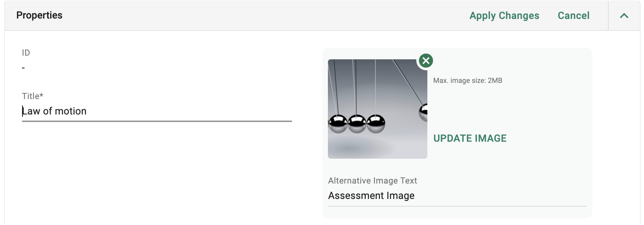Click the underline beneath the Title input
This screenshot has width=644, height=225.
tap(157, 121)
